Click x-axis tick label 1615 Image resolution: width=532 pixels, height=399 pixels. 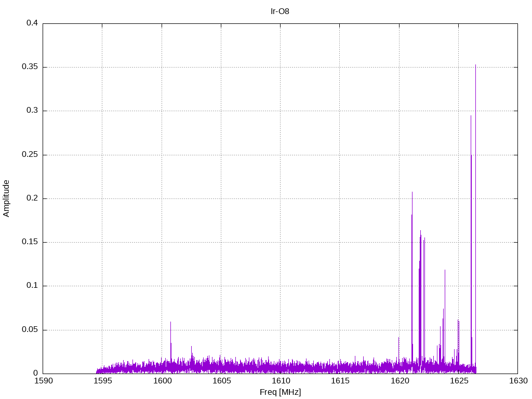[x=340, y=381]
